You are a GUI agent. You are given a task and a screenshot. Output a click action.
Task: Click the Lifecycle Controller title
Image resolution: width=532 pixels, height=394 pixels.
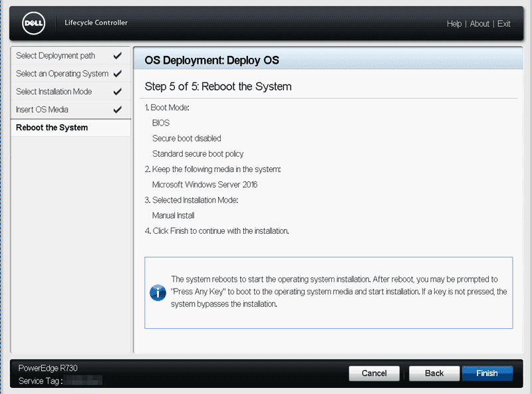(96, 23)
